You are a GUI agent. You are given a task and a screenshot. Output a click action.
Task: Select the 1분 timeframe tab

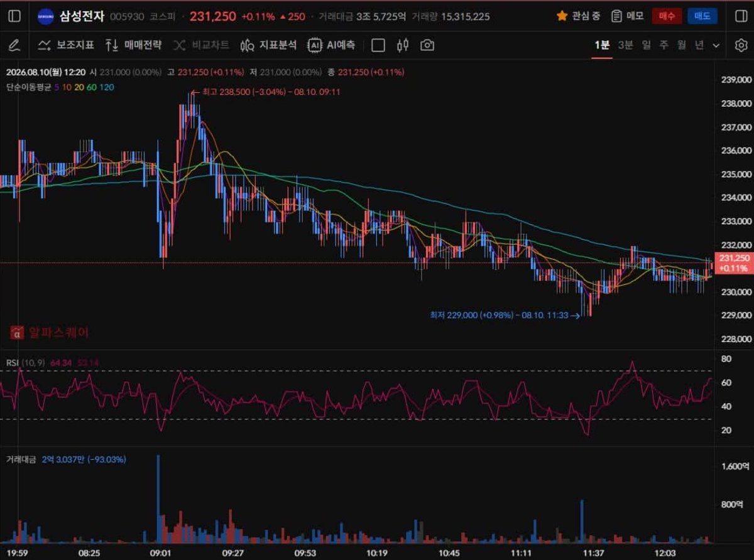coord(602,45)
